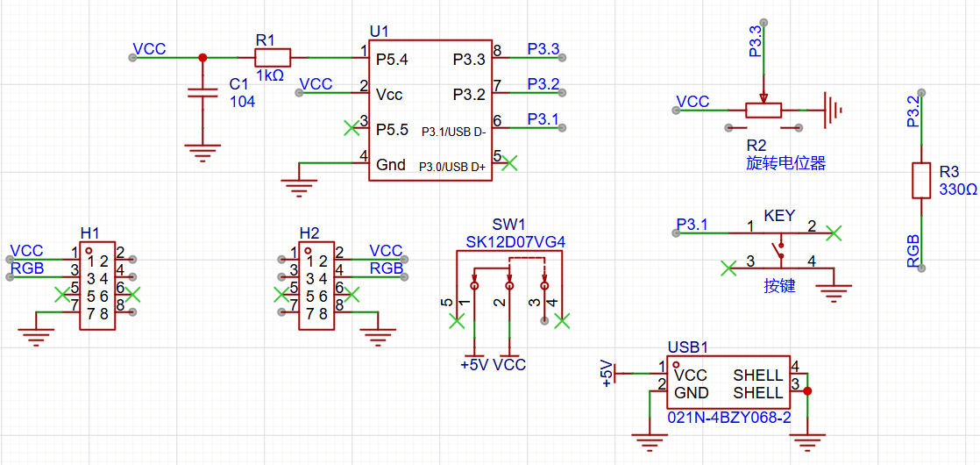This screenshot has height=465, width=980.
Task: Click the no-connect X on H1 pin 5
Action: tap(62, 294)
